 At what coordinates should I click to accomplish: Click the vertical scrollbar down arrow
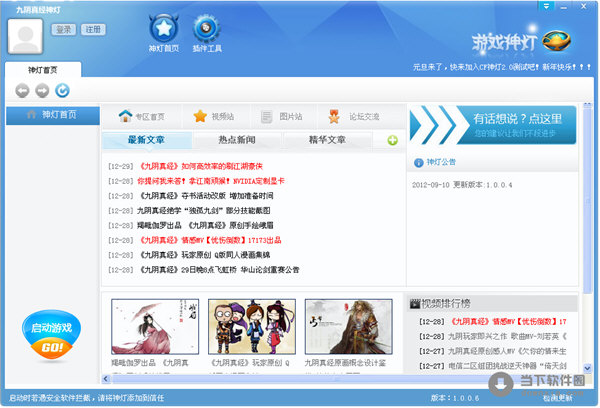[587, 368]
